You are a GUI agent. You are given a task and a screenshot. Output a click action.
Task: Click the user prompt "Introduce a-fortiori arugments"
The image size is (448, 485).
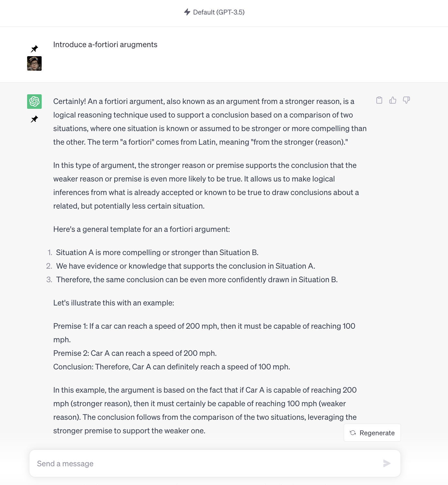[105, 45]
